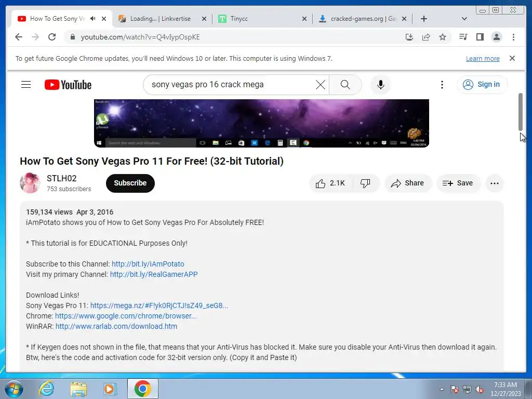Image resolution: width=532 pixels, height=399 pixels.
Task: Click the Chrome taskbar button
Action: (142, 389)
